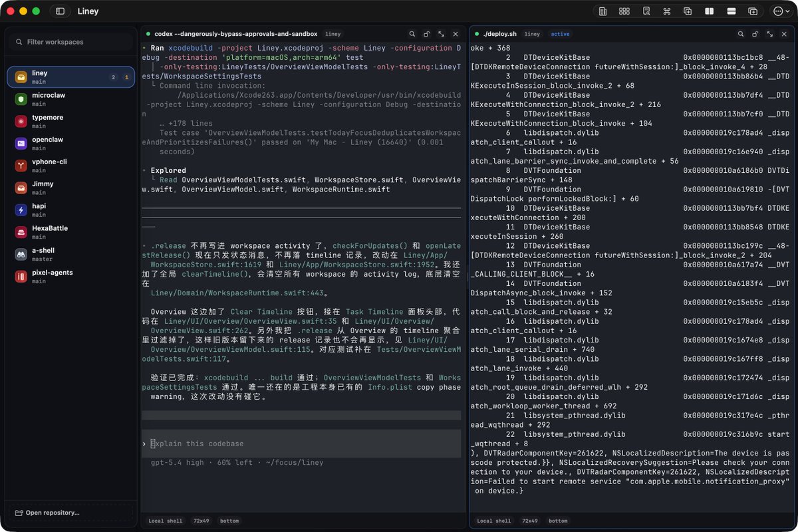The height and width of the screenshot is (532, 798).
Task: Expand the codex pane to full size
Action: tap(441, 34)
